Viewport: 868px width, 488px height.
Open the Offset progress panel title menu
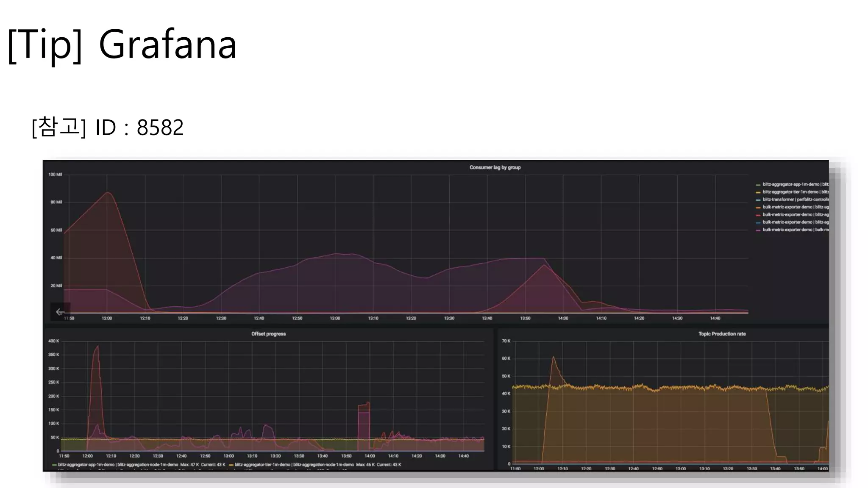coord(268,334)
